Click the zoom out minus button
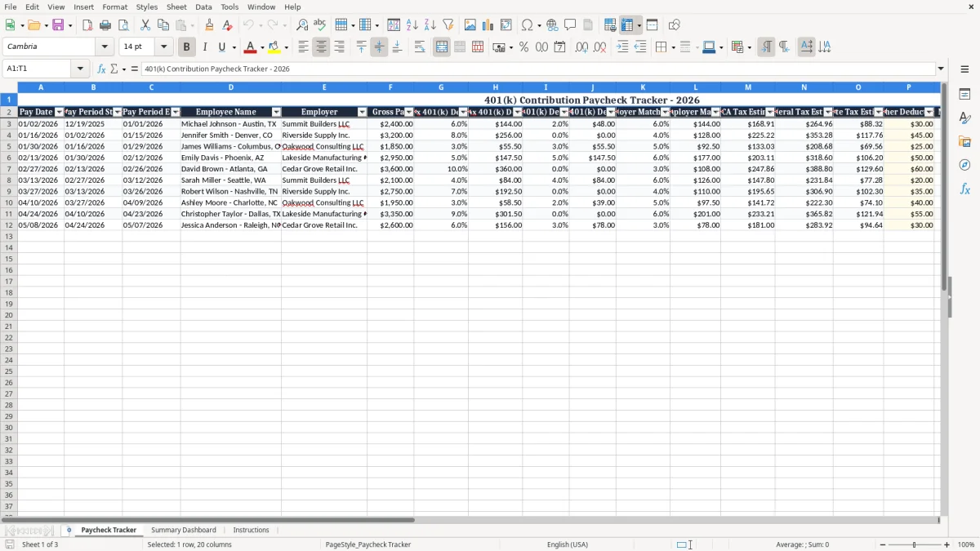 882,544
